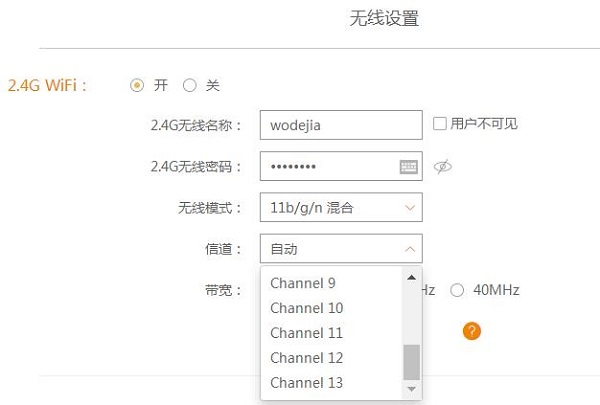600x405 pixels.
Task: Select Channel 11 in channel list
Action: click(x=306, y=333)
